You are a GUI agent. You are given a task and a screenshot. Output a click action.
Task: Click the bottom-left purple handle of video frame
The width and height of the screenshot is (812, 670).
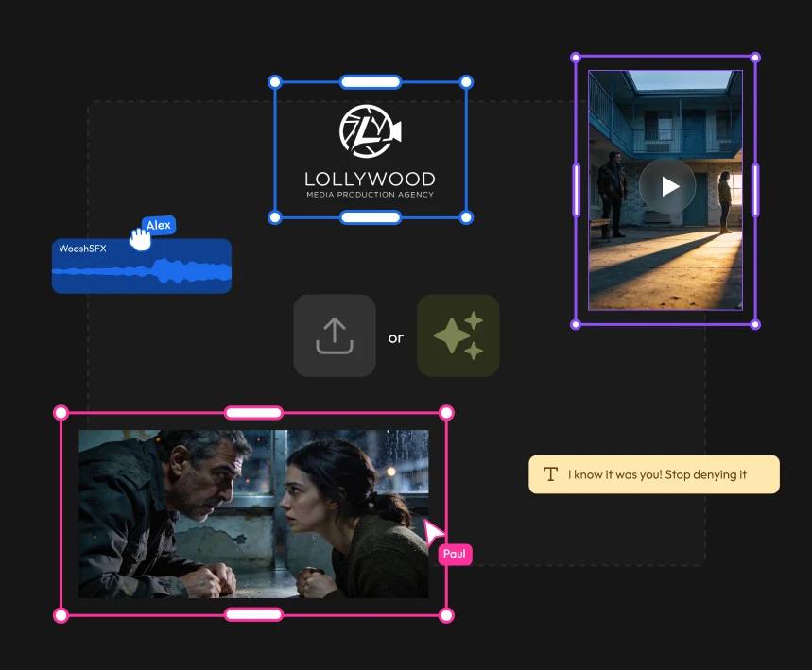[x=576, y=325]
